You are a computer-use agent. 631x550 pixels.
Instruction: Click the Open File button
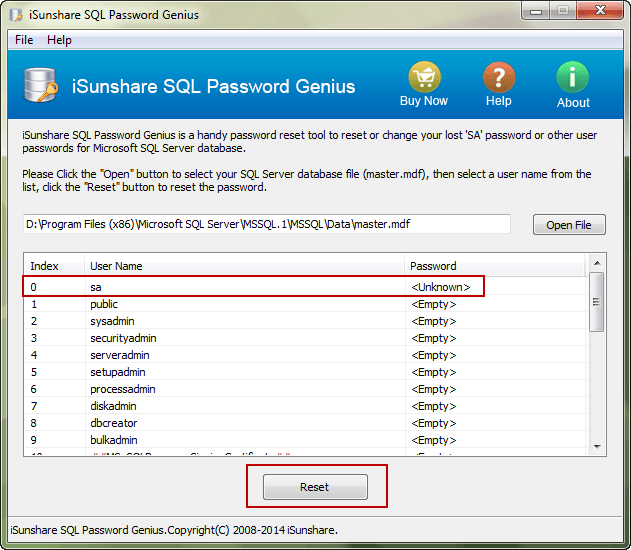coord(569,225)
